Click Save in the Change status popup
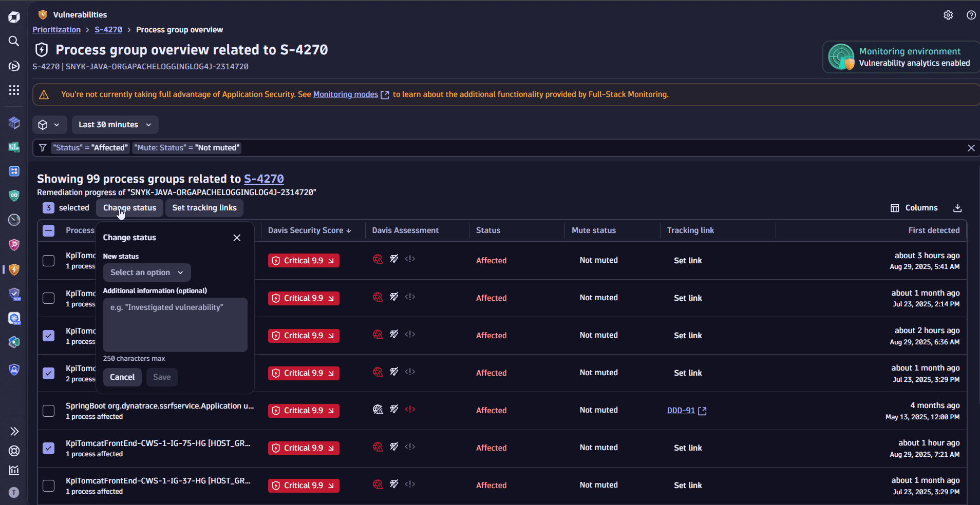This screenshot has width=980, height=505. coord(162,377)
